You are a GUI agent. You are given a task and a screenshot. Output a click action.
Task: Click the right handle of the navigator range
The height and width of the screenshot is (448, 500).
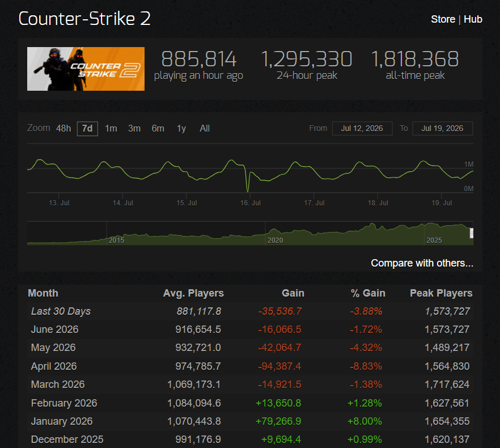click(472, 233)
